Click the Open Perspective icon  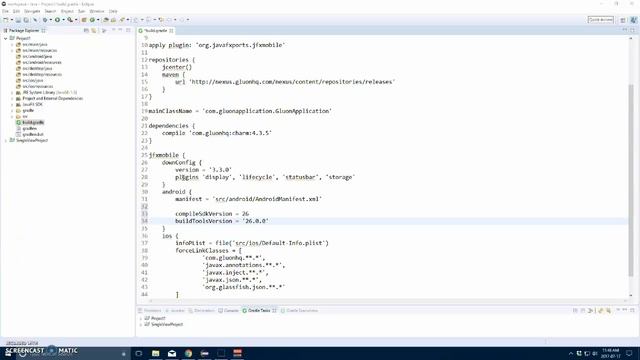pyautogui.click(x=623, y=20)
